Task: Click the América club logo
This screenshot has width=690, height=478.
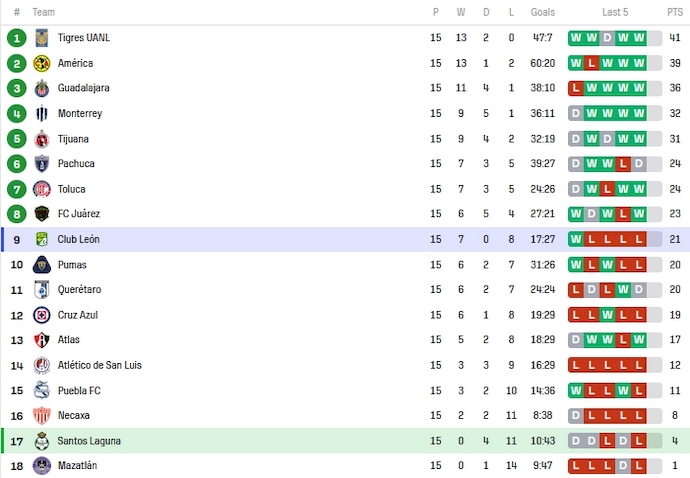Action: coord(42,63)
